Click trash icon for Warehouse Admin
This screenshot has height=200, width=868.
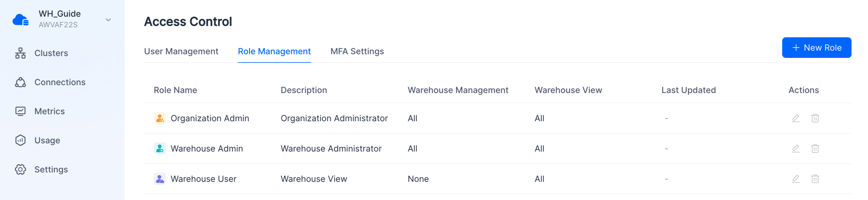tap(815, 149)
